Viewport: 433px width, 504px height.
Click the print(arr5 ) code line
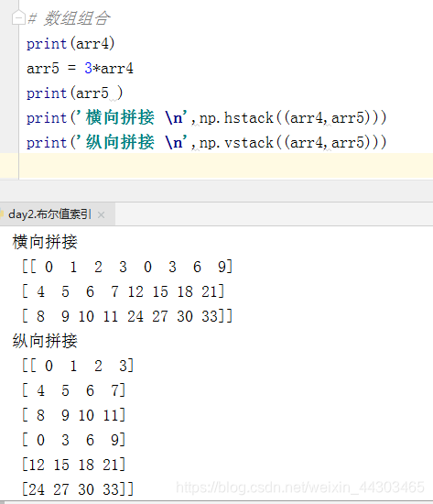click(74, 93)
